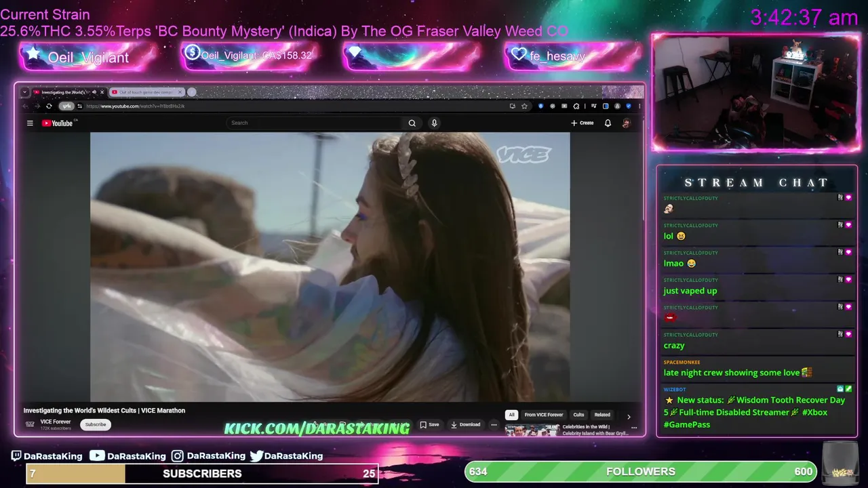Click the blue checkmark shield extension icon
Image resolution: width=868 pixels, height=488 pixels.
[629, 106]
